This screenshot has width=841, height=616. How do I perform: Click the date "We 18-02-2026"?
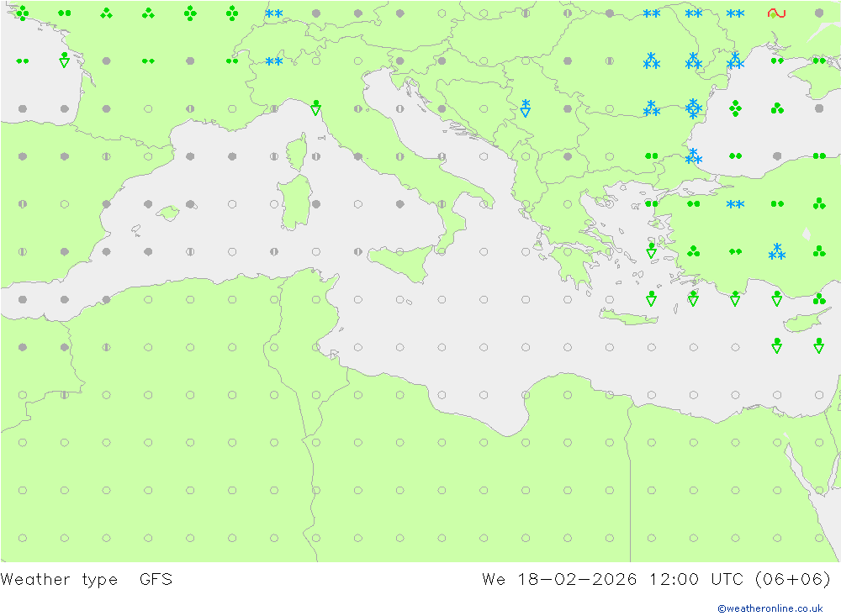(559, 580)
